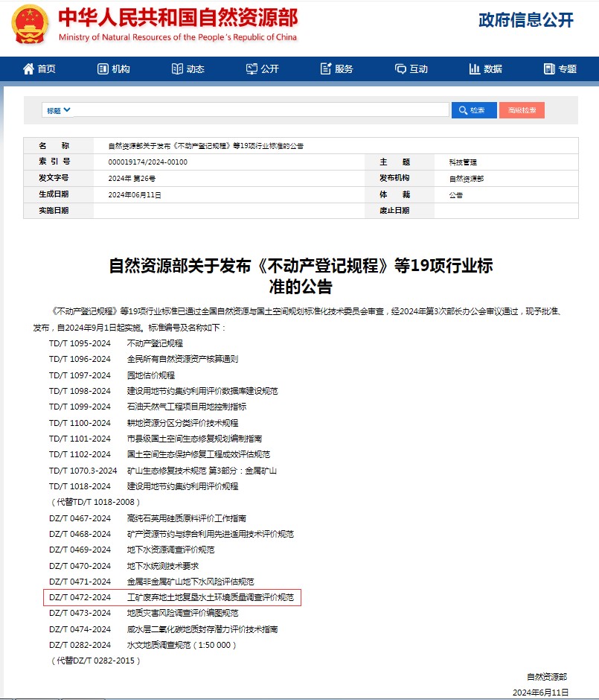
Task: Click the TD/T 1095-2024 不动产登记规程 entry
Action: (116, 343)
